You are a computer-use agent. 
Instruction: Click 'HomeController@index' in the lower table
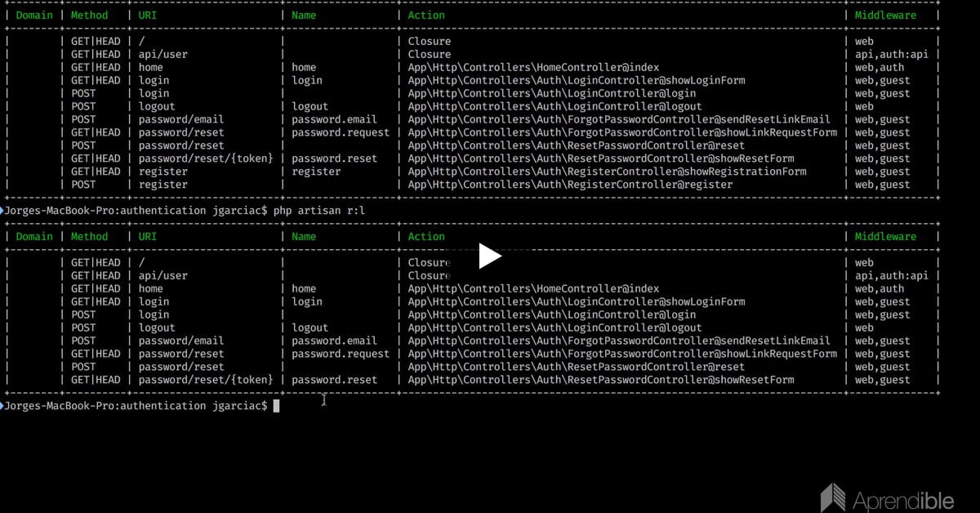click(x=598, y=288)
